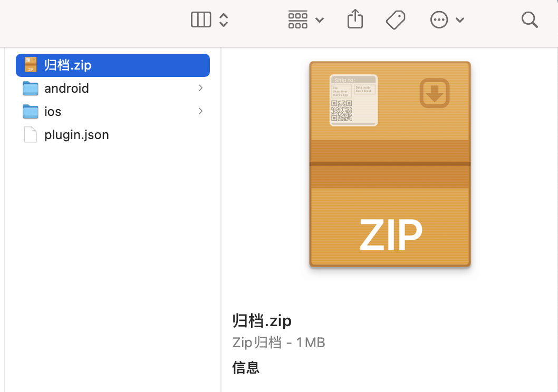558x392 pixels.
Task: Expand the grouping options chevron
Action: click(320, 20)
